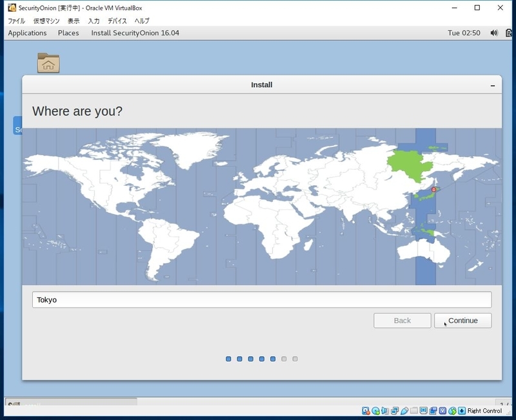The image size is (516, 420).
Task: Maximize the VirtualBox window
Action: pos(477,8)
